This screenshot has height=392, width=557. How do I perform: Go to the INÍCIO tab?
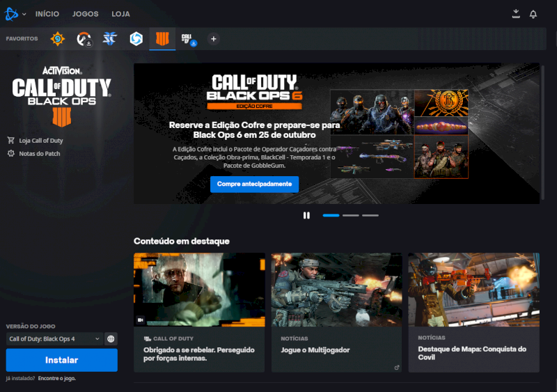pos(47,14)
